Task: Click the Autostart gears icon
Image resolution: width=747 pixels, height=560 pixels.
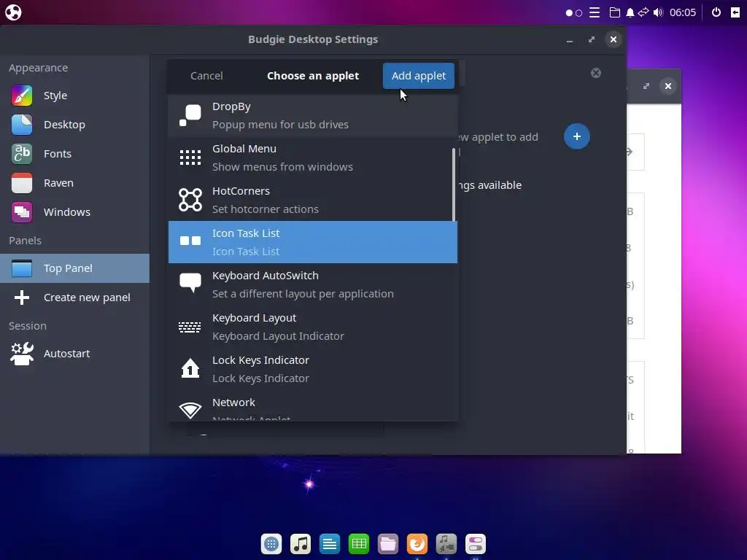Action: click(22, 354)
